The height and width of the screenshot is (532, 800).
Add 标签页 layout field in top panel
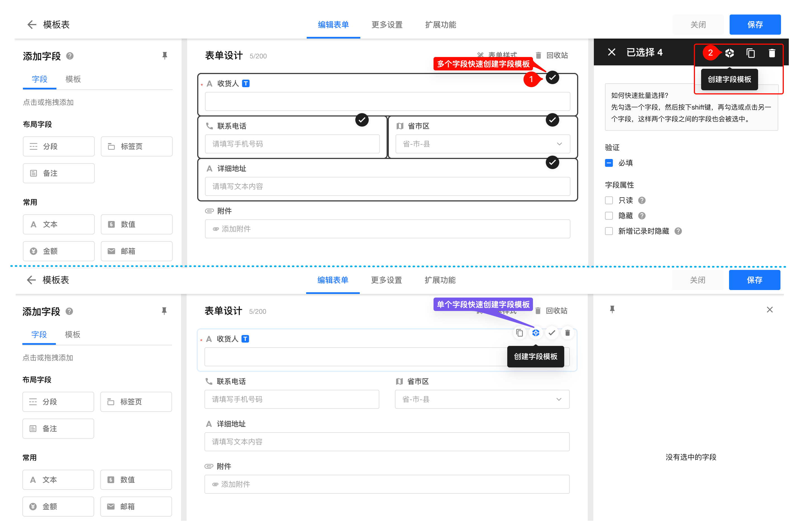137,146
